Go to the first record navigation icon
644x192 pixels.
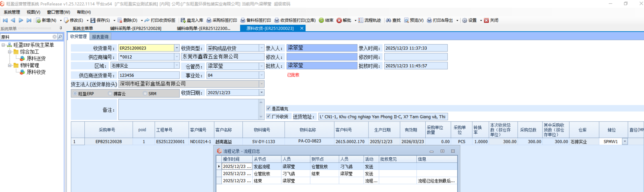tap(5, 20)
